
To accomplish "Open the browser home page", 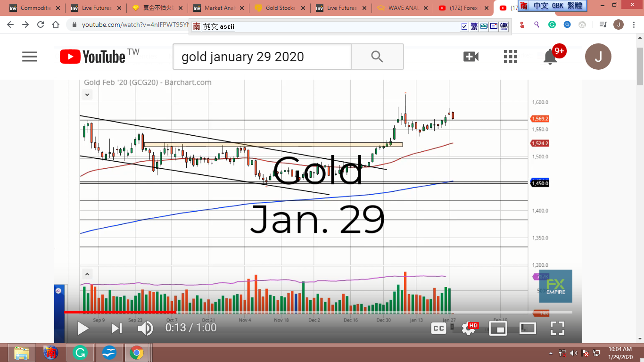I will (56, 25).
